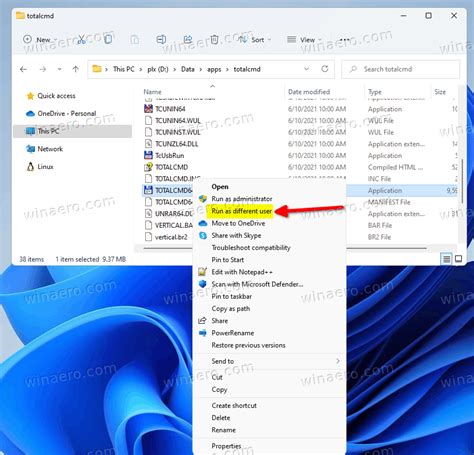Click the Share icon in toolbar
The height and width of the screenshot is (455, 474).
(188, 40)
